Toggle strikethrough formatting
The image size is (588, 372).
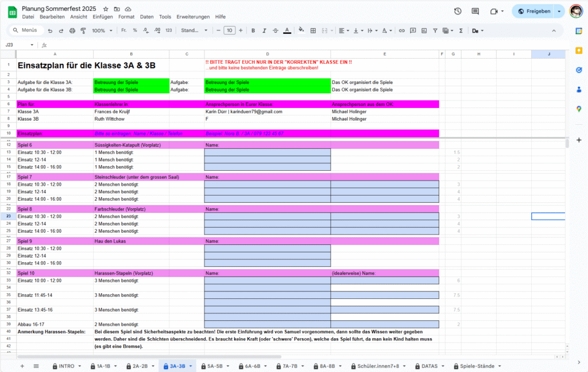[x=275, y=30]
